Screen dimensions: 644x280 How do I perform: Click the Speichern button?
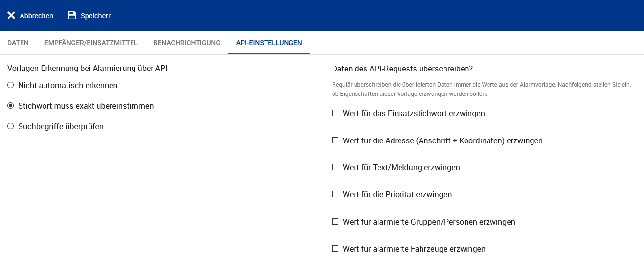[x=90, y=16]
